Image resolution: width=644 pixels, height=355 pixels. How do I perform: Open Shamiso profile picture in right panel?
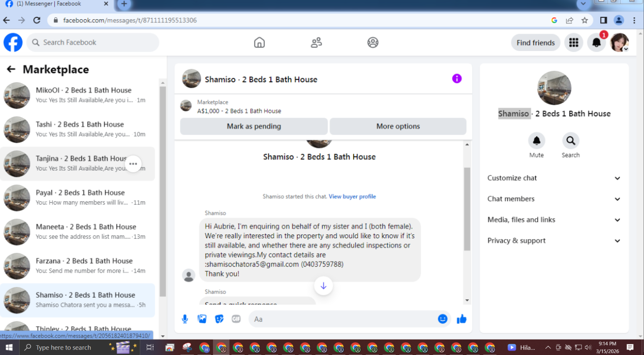tap(554, 88)
